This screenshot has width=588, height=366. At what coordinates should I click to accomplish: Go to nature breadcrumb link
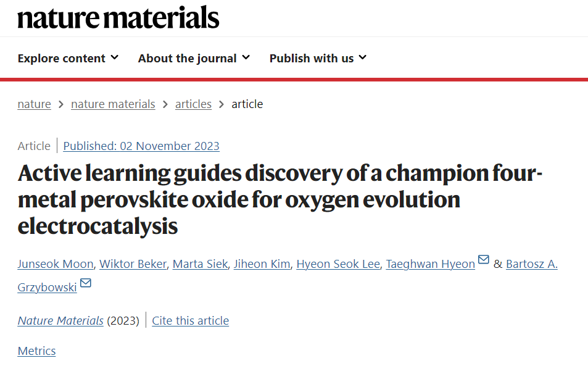(34, 104)
